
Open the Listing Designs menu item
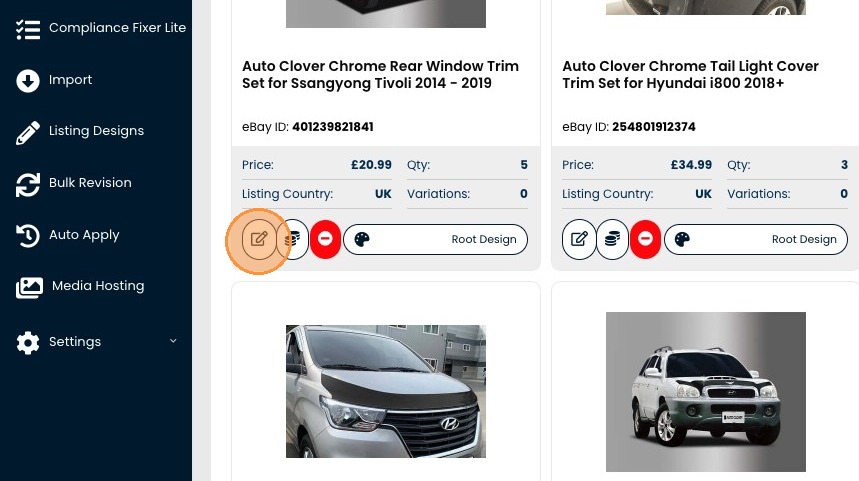coord(96,131)
